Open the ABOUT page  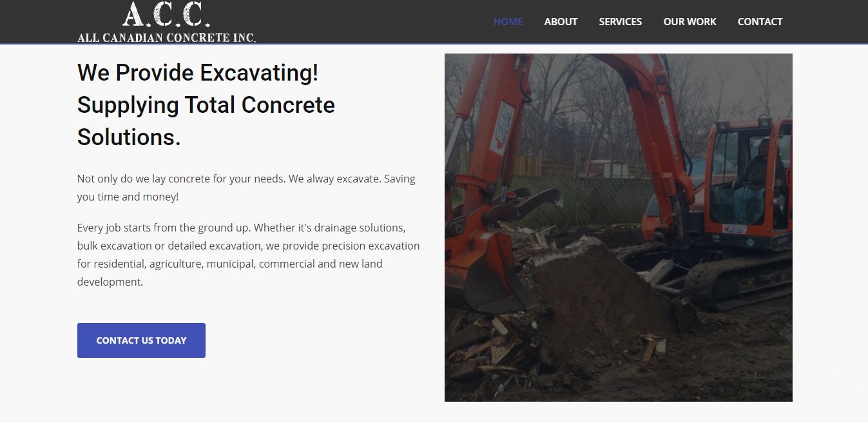pyautogui.click(x=561, y=21)
